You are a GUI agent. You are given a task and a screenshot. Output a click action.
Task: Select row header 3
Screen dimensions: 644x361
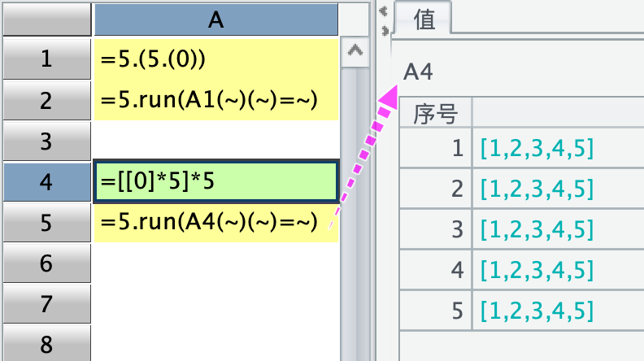(47, 141)
